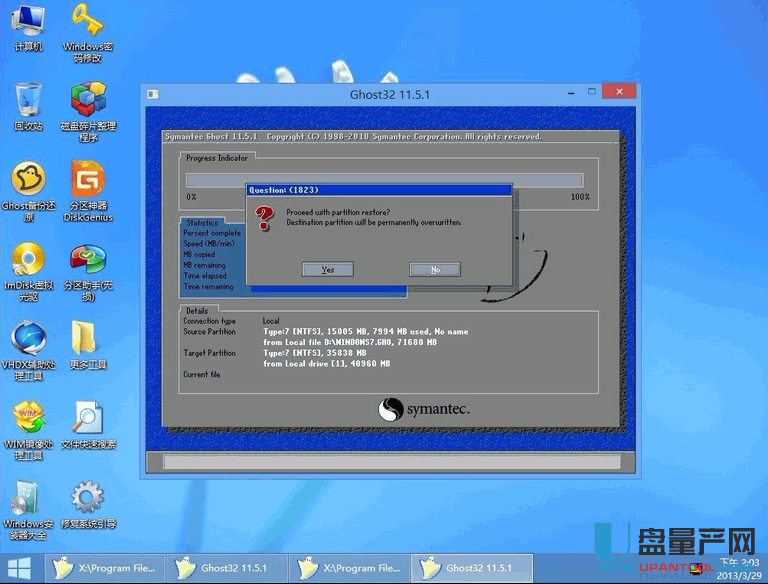Viewport: 768px width, 584px height.
Task: Click the "100%" progress label
Action: point(580,197)
